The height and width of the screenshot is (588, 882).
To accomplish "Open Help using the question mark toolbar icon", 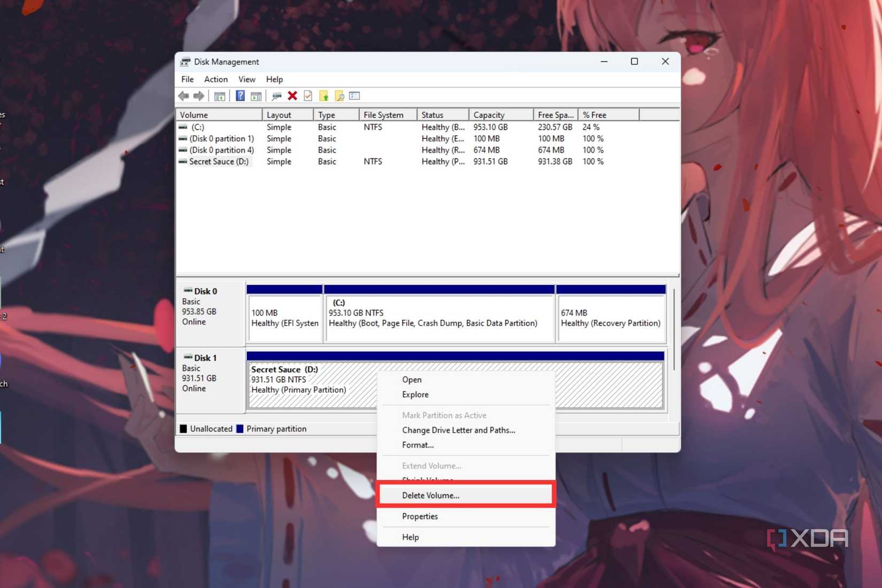I will [240, 96].
